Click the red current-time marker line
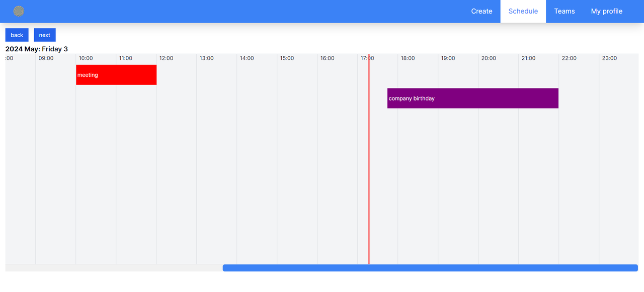This screenshot has height=292, width=644. [x=369, y=159]
